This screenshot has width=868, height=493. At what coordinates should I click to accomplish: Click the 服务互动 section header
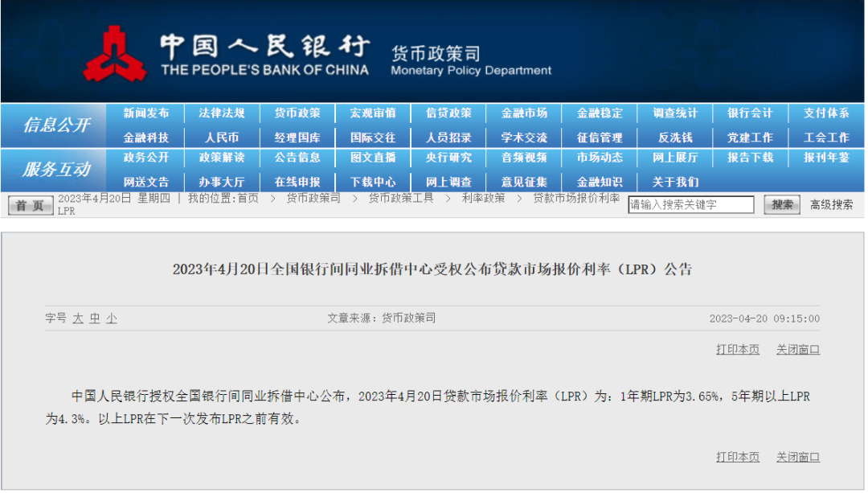[56, 170]
